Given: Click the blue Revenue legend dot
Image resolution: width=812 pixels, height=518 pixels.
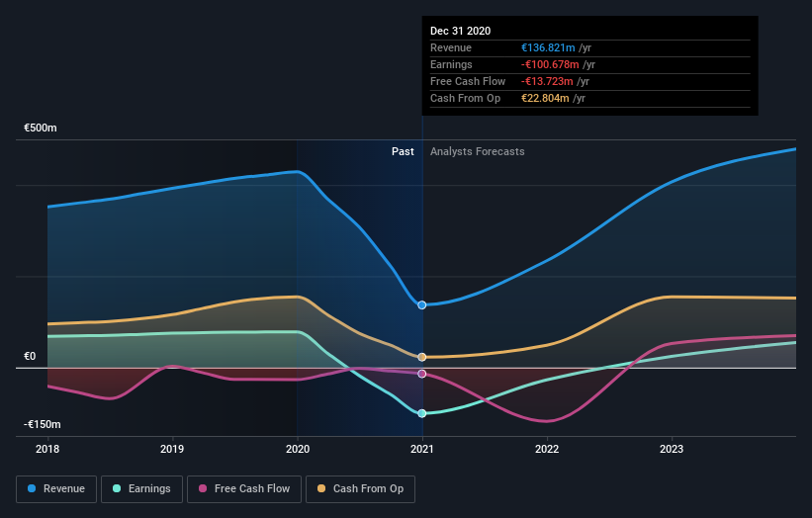Looking at the screenshot, I should coord(32,488).
